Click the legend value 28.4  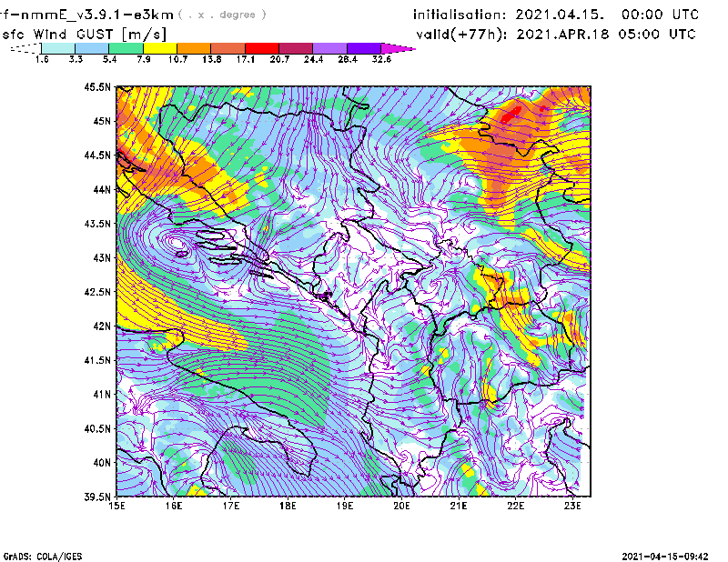348,59
